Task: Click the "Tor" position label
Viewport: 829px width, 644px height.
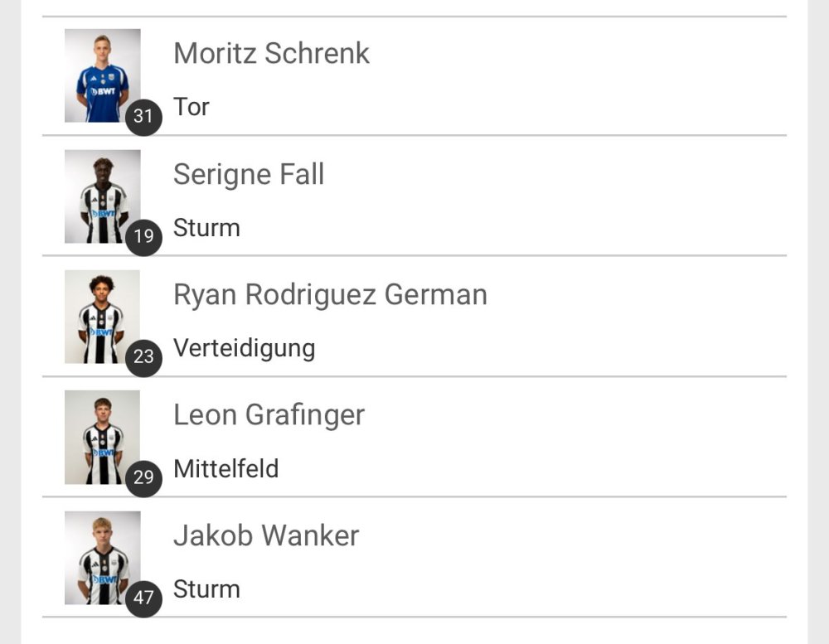Action: tap(191, 107)
